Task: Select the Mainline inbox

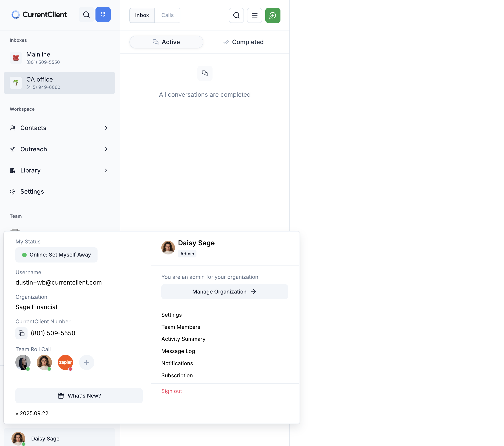Action: (59, 58)
